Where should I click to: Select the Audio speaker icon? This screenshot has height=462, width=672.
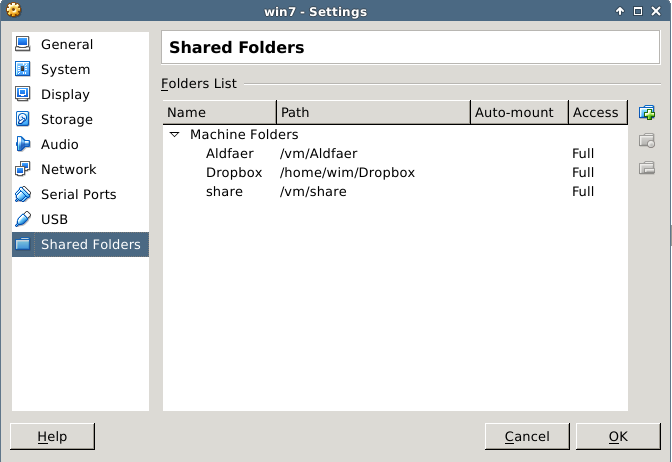23,144
